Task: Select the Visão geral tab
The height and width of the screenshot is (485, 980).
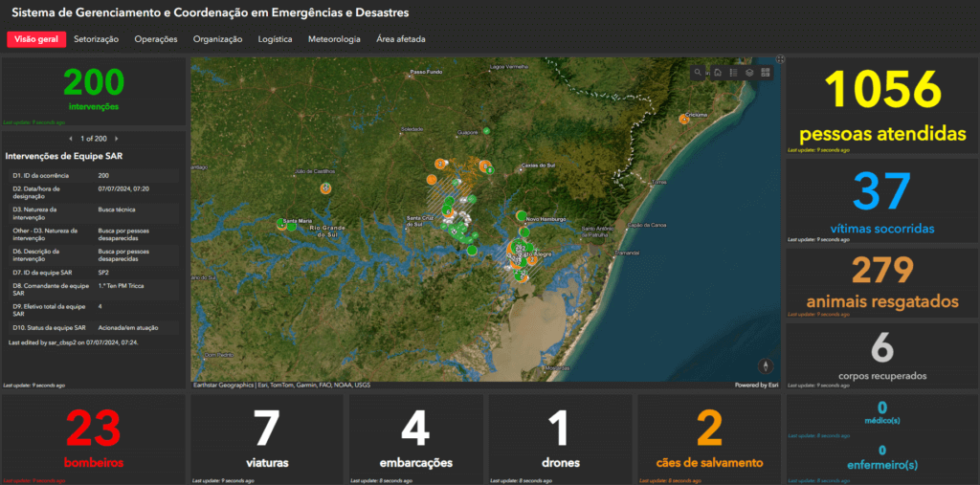Action: pyautogui.click(x=36, y=39)
